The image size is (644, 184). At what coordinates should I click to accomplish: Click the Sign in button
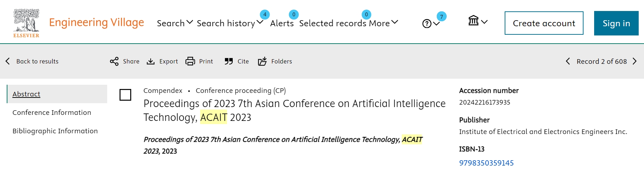[616, 23]
